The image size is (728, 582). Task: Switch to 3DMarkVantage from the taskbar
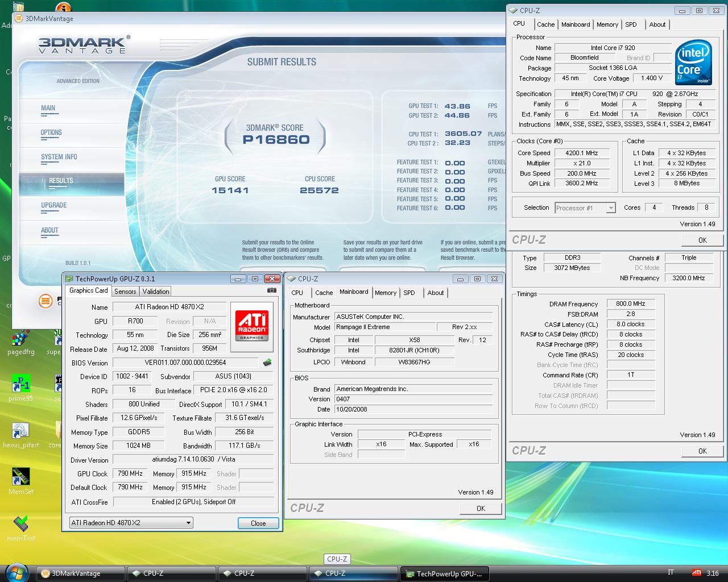[81, 573]
